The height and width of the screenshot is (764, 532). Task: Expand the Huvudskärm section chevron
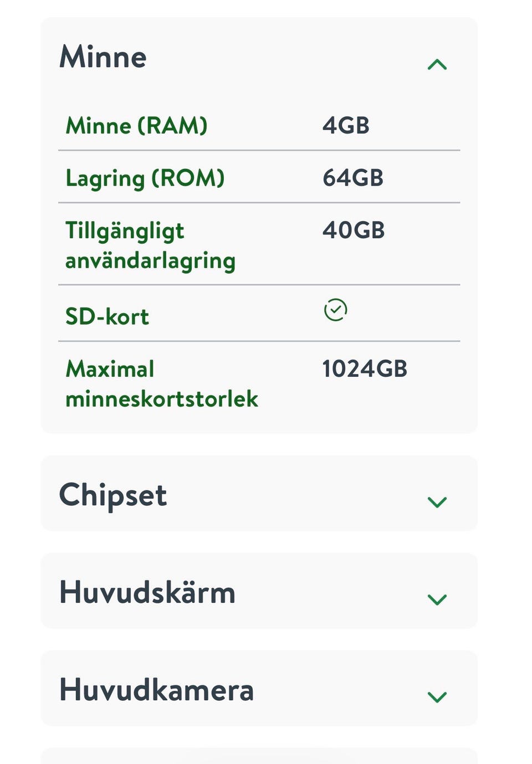pyautogui.click(x=437, y=599)
